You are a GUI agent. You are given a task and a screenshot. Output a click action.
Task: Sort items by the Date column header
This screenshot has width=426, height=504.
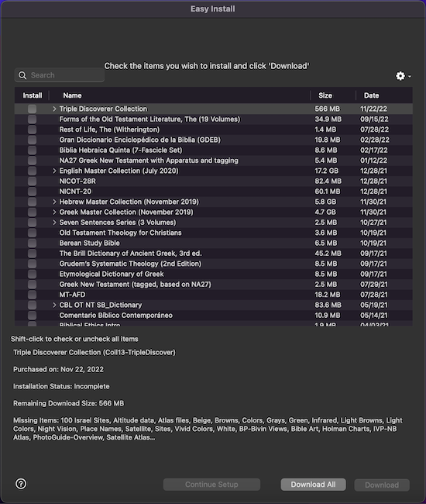coord(371,95)
